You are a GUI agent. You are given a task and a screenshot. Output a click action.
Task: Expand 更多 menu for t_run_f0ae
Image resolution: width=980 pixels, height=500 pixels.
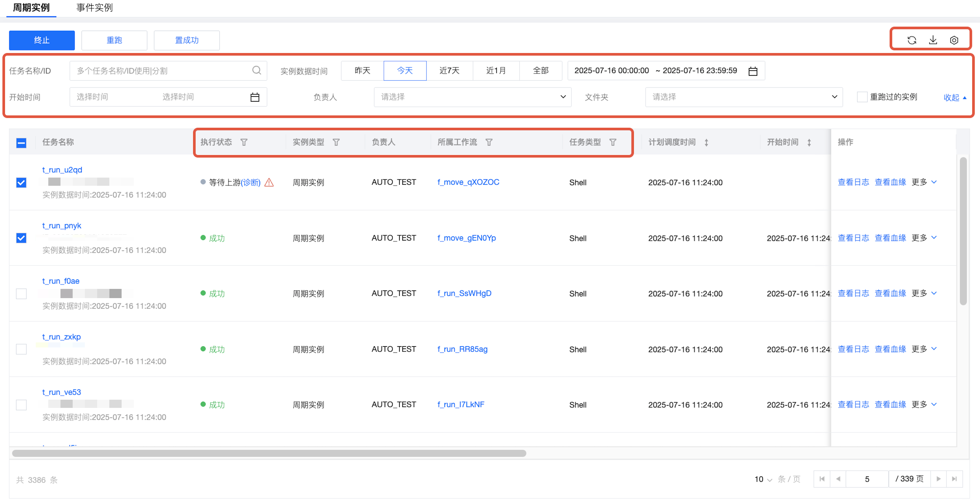[x=924, y=294]
